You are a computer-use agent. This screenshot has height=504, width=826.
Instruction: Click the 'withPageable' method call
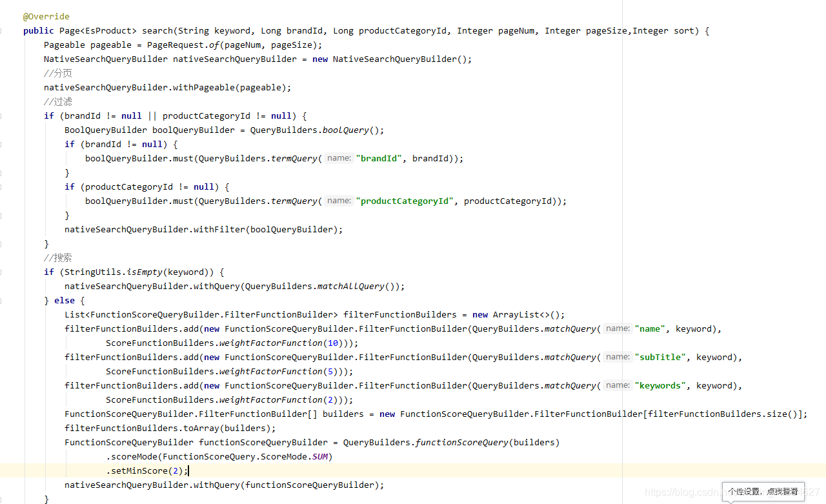click(x=204, y=87)
